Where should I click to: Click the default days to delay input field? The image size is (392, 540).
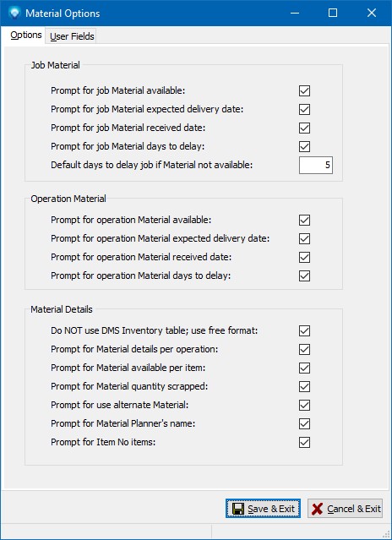(x=316, y=165)
